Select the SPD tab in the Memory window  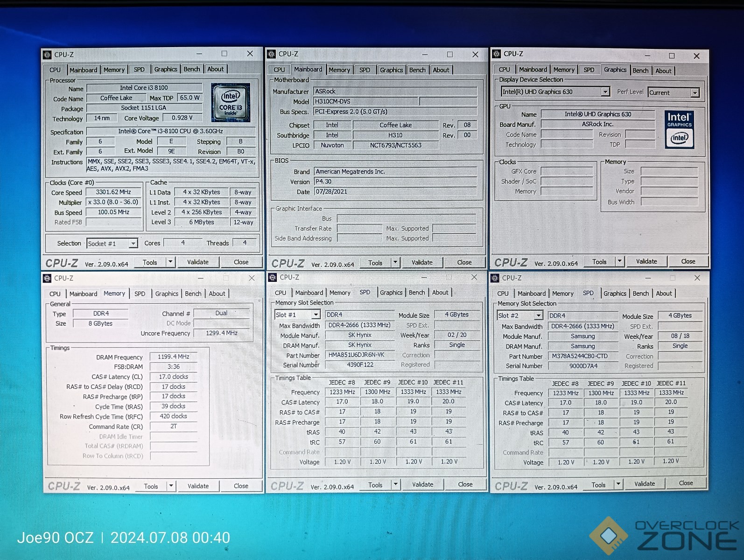[x=140, y=294]
